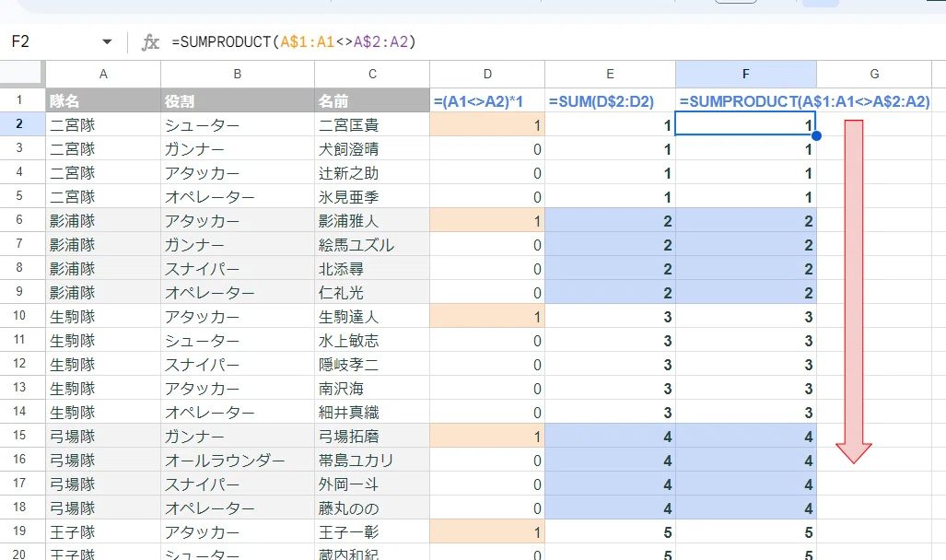Click cell 水上敏志
The height and width of the screenshot is (560, 946).
(x=372, y=341)
